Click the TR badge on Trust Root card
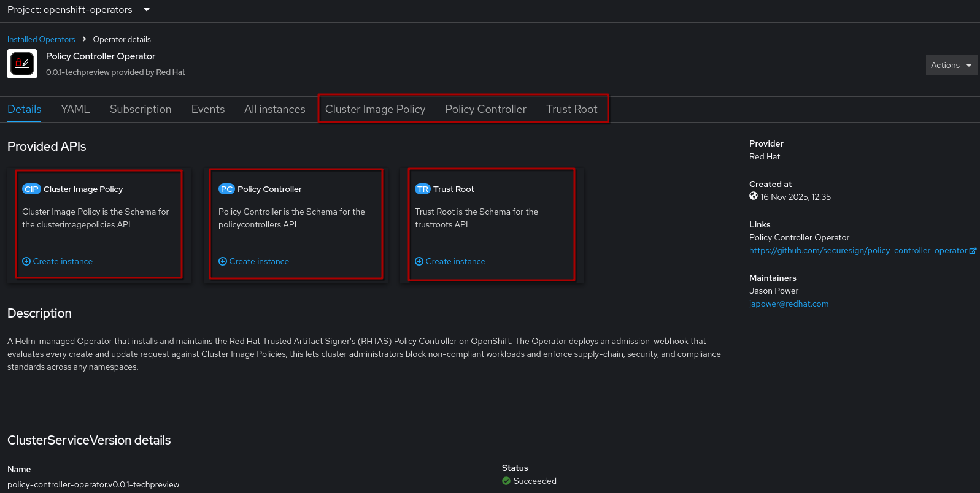The width and height of the screenshot is (980, 493). 423,189
